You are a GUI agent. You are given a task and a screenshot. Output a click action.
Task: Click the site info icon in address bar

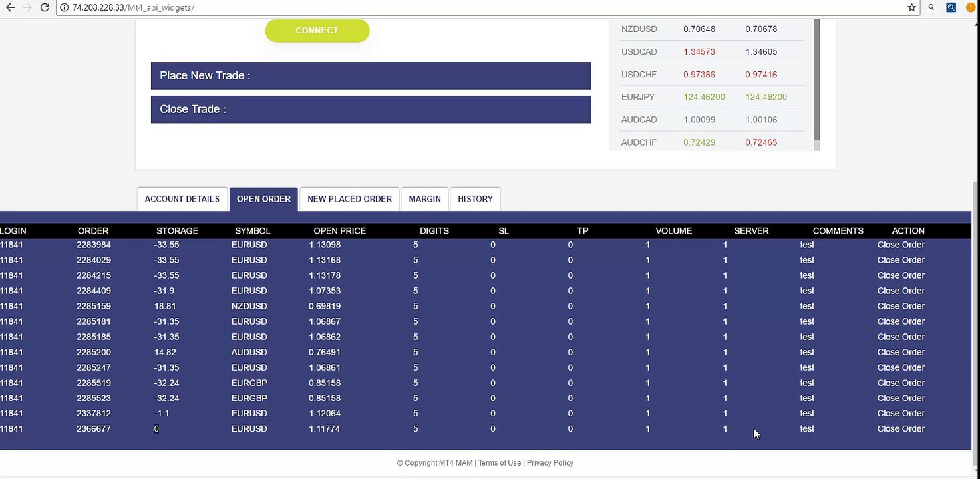[x=65, y=7]
